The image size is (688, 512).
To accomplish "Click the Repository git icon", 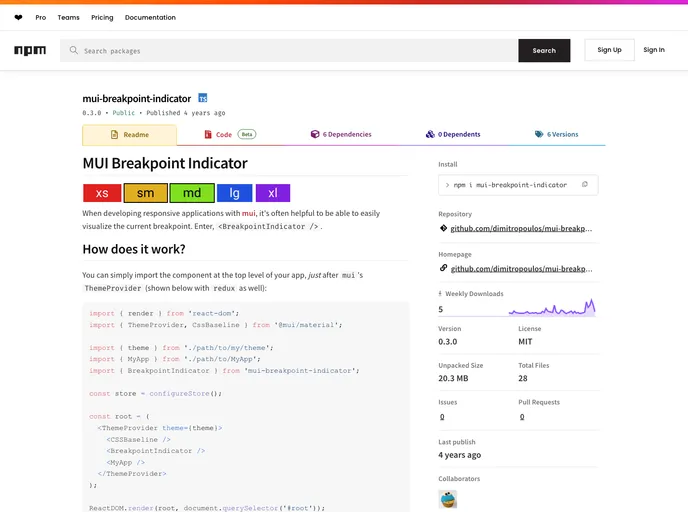I will pyautogui.click(x=443, y=228).
